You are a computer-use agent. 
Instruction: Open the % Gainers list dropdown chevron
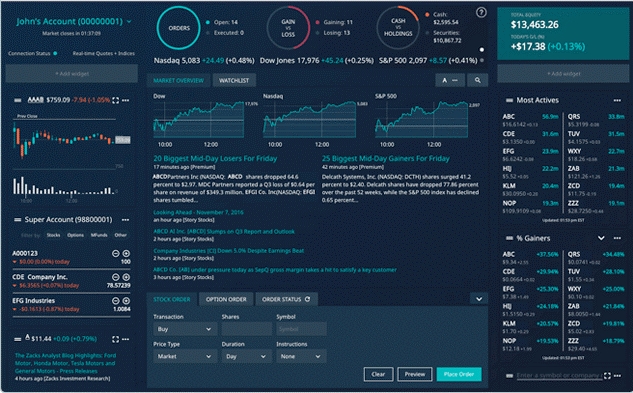click(x=601, y=238)
